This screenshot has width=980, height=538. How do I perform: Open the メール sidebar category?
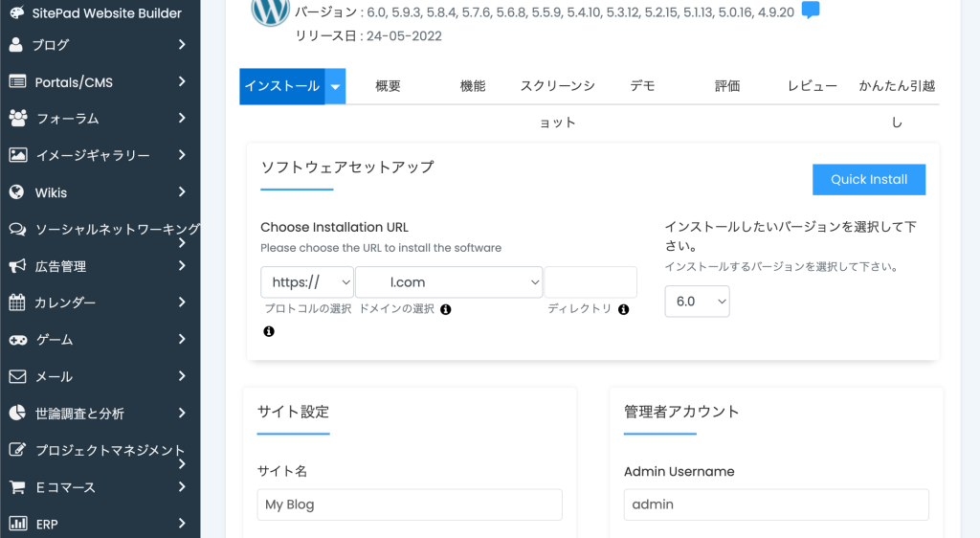[x=100, y=376]
